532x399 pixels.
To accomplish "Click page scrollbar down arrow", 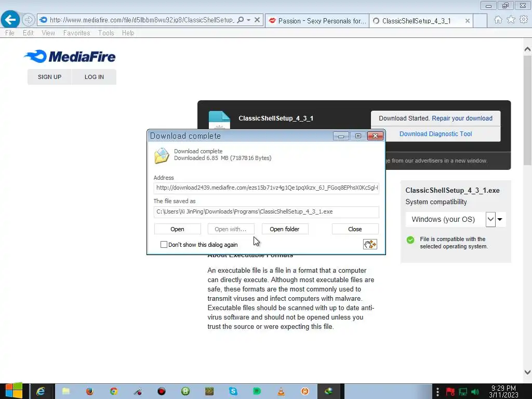I will point(527,372).
